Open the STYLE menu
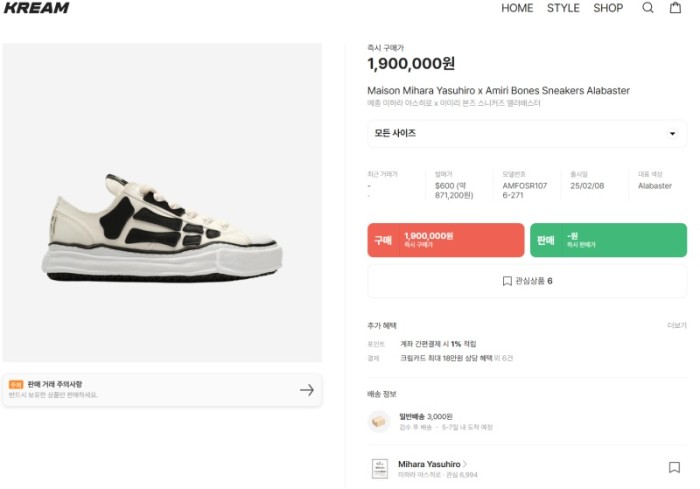 pos(563,8)
